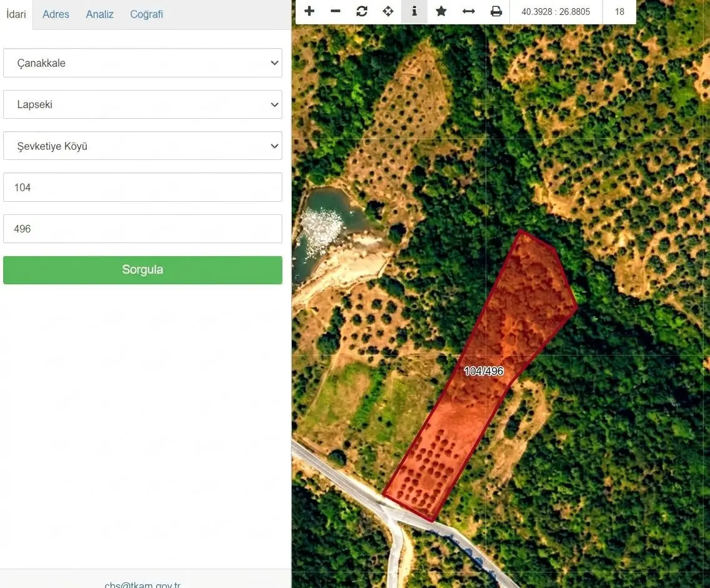The width and height of the screenshot is (710, 588).
Task: Open the Çanakkale province dropdown
Action: pos(142,63)
